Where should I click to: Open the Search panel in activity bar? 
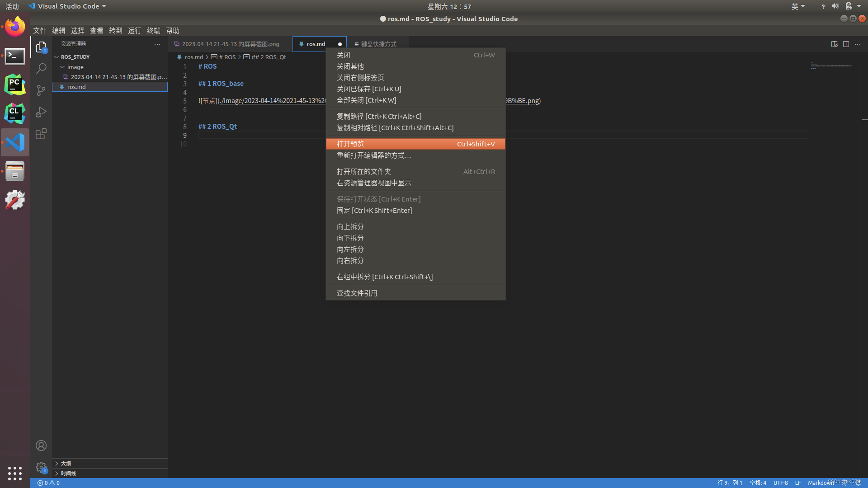click(x=41, y=68)
